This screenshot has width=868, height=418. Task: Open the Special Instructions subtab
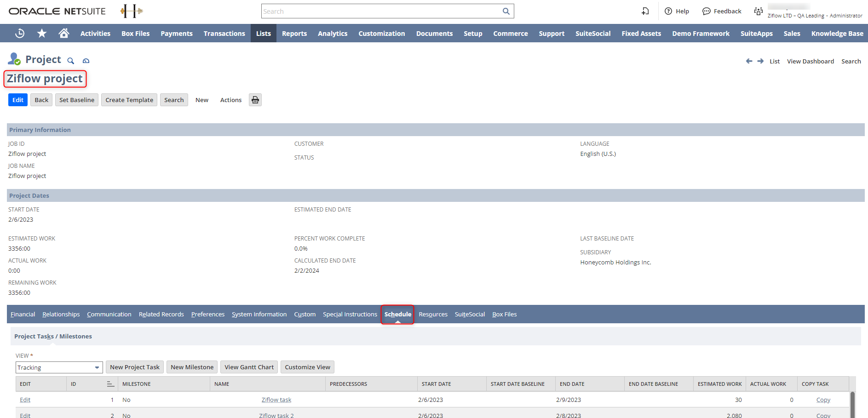350,314
